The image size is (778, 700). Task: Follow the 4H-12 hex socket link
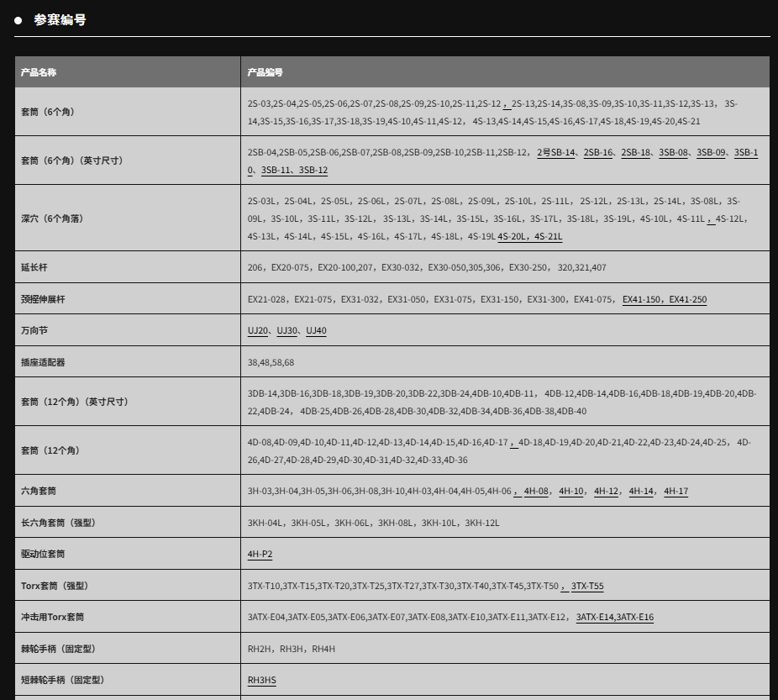pyautogui.click(x=606, y=492)
